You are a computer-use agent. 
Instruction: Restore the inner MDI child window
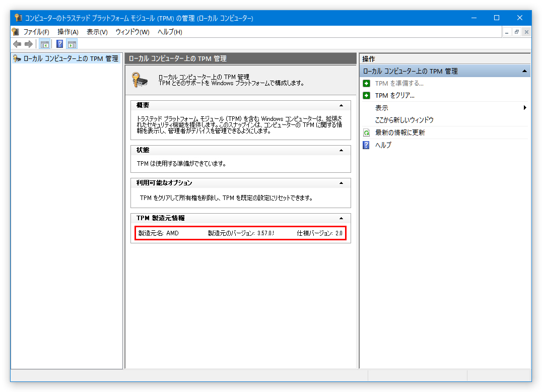point(517,32)
